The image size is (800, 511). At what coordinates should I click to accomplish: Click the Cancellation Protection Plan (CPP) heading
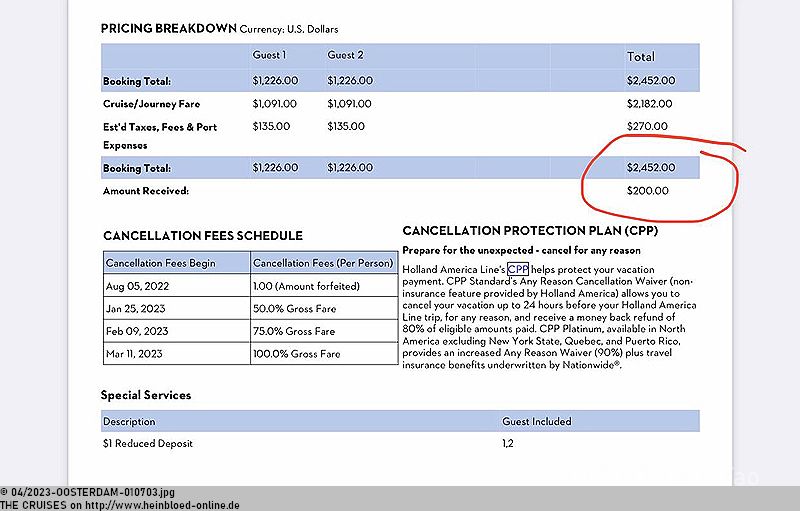coord(530,231)
